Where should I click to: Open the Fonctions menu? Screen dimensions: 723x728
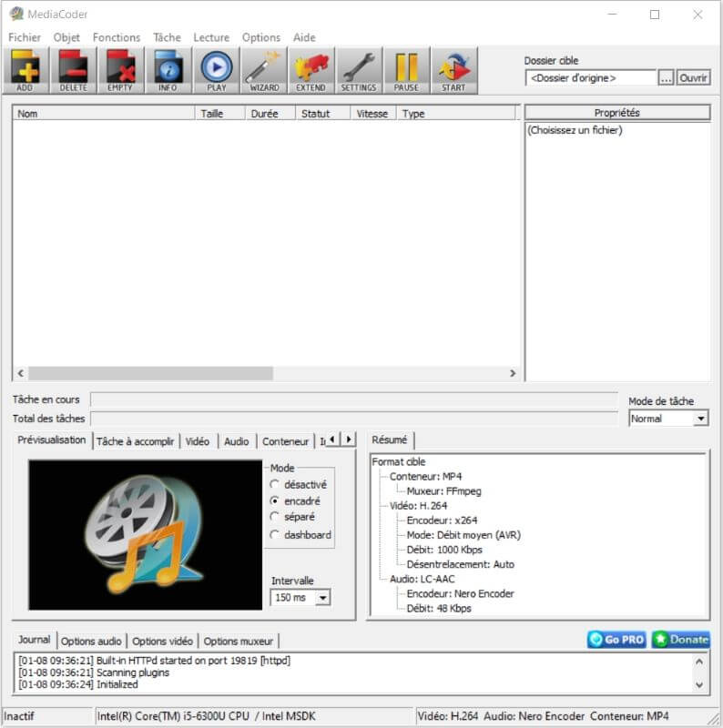pos(117,37)
